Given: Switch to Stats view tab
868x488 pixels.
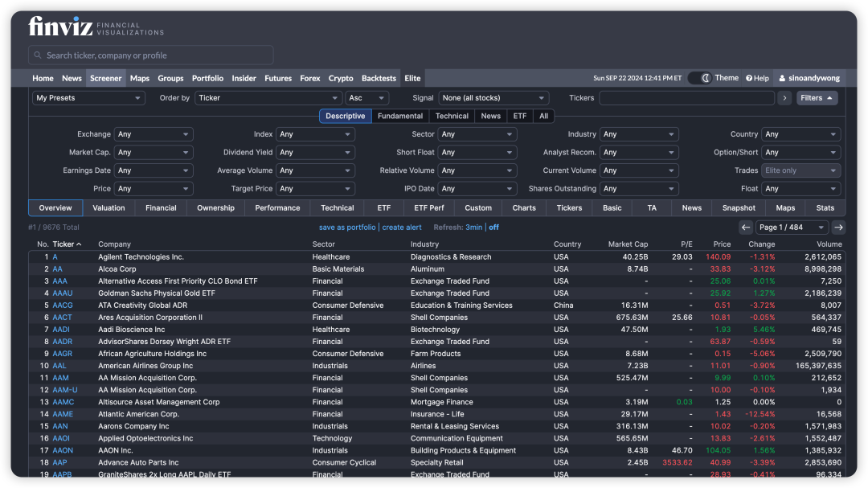Looking at the screenshot, I should click(825, 208).
